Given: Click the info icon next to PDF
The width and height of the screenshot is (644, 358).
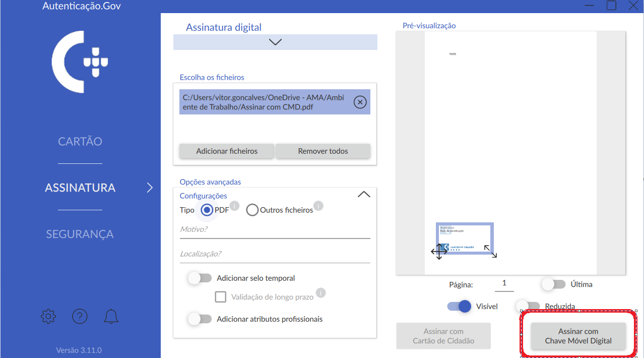Looking at the screenshot, I should point(234,206).
